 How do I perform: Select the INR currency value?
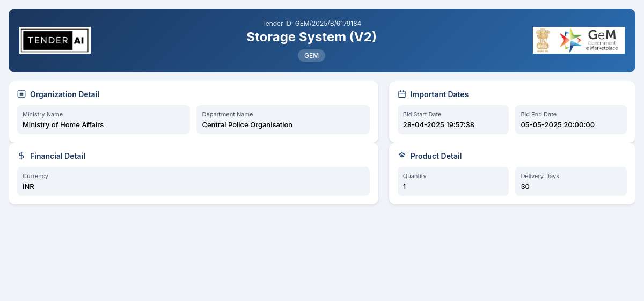(28, 187)
